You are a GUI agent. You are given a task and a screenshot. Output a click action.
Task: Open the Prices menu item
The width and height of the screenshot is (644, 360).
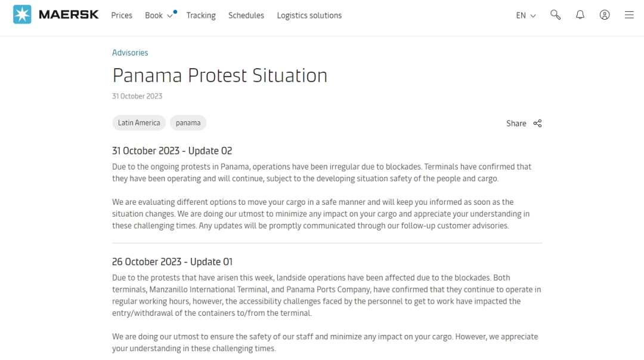click(122, 16)
